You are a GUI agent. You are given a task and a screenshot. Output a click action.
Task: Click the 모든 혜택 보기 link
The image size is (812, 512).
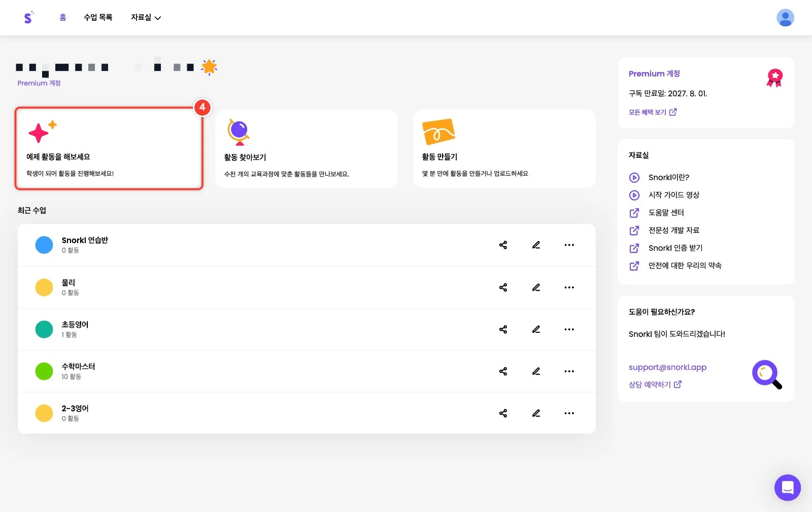pyautogui.click(x=653, y=112)
